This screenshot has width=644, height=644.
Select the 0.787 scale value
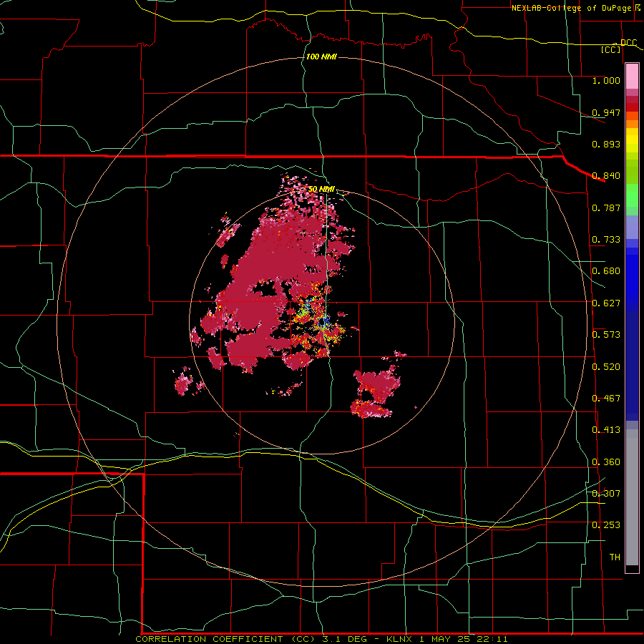click(x=606, y=208)
